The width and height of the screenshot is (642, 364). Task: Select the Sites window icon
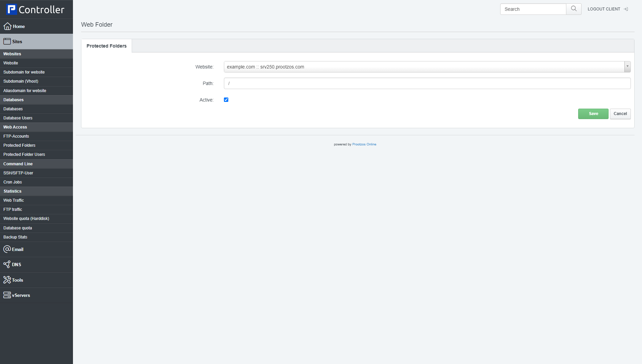(7, 41)
